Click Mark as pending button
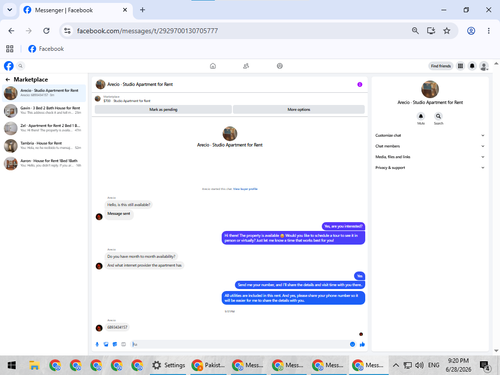Image resolution: width=500 pixels, height=375 pixels. click(163, 109)
